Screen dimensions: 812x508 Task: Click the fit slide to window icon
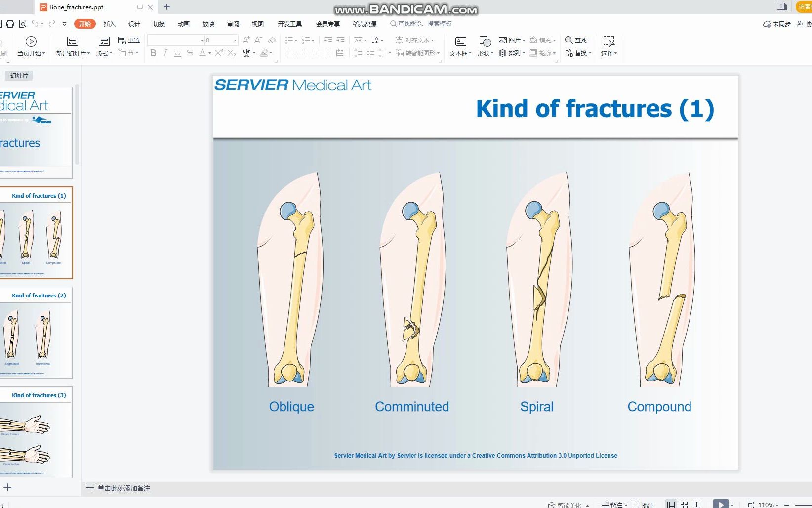[750, 505]
